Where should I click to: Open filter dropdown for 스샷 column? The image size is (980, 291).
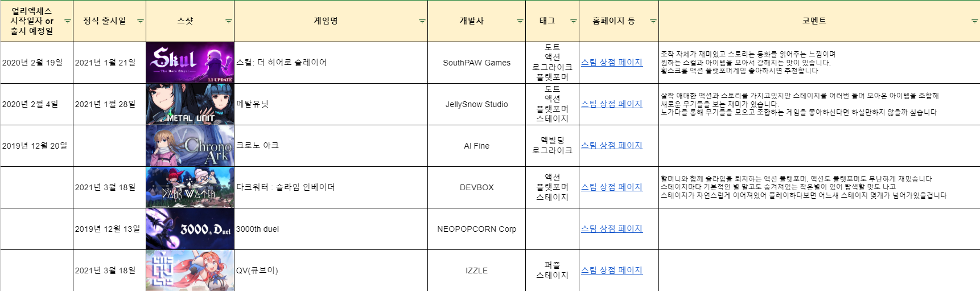coord(229,21)
